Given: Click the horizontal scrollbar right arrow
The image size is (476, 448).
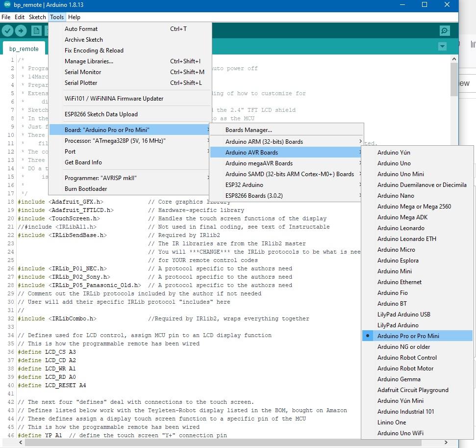Looking at the screenshot, I should point(446,442).
